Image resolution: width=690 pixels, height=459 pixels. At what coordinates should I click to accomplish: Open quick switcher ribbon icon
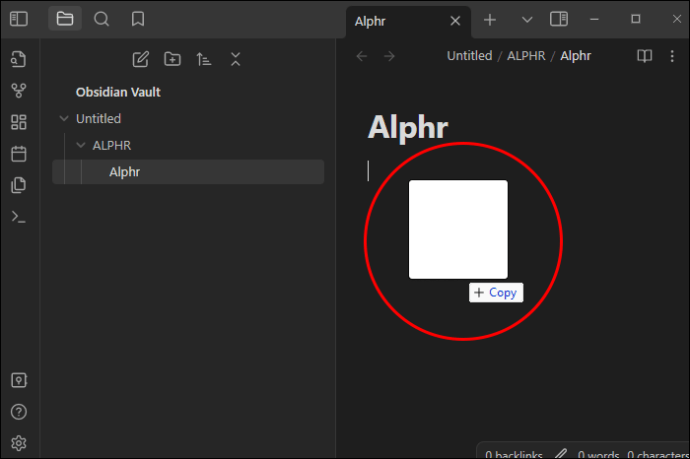pos(18,59)
